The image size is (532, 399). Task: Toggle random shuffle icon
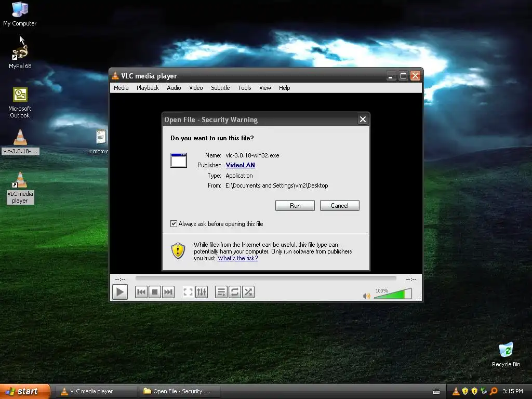click(x=248, y=292)
